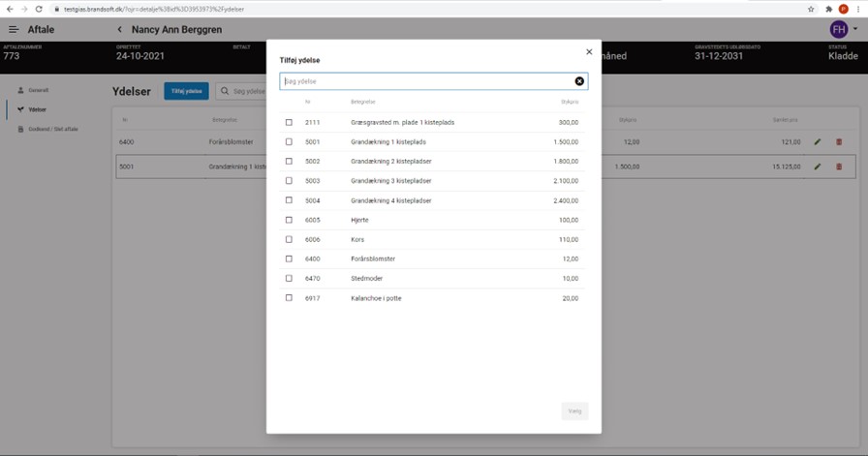The width and height of the screenshot is (868, 456).
Task: Click the Stykpris column header in the dialog
Action: click(x=570, y=102)
